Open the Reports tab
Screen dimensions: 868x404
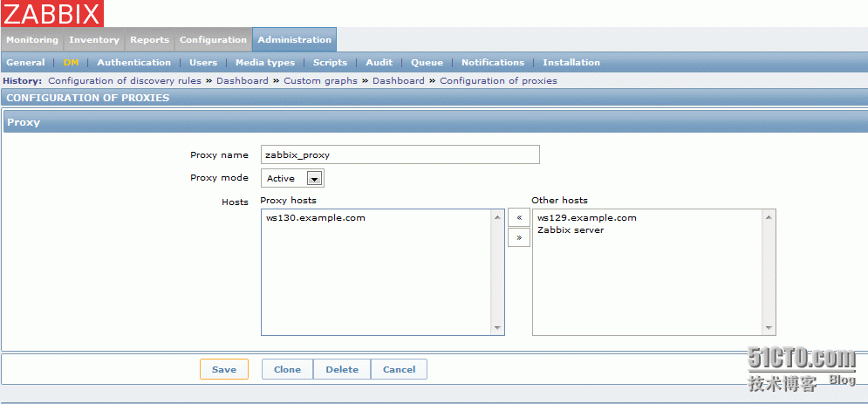coord(149,40)
